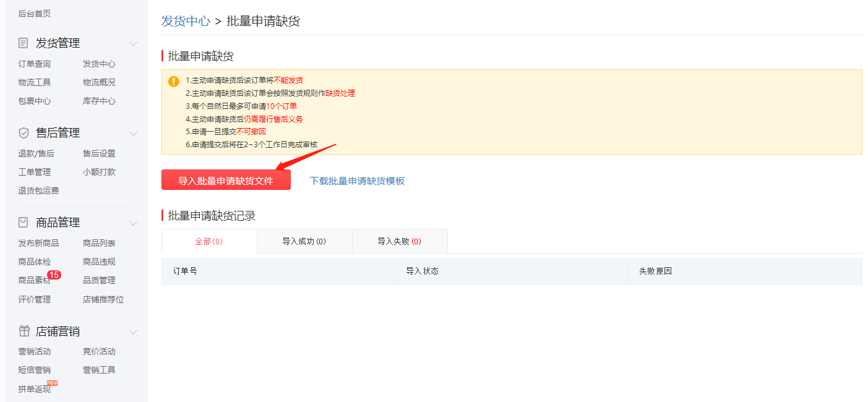Image resolution: width=868 pixels, height=402 pixels.
Task: Collapse the 售后管理 section chevron
Action: point(133,134)
